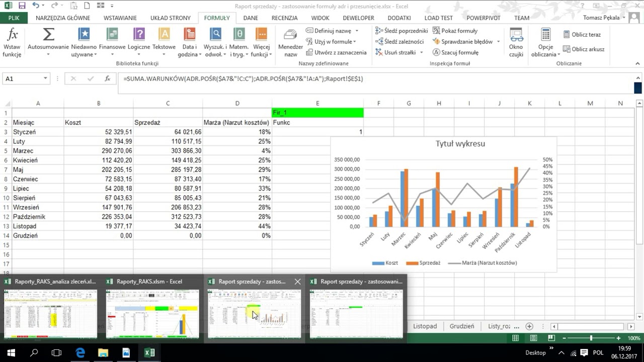Open the Okno czujki icon
This screenshot has width=644, height=362.
tap(516, 35)
